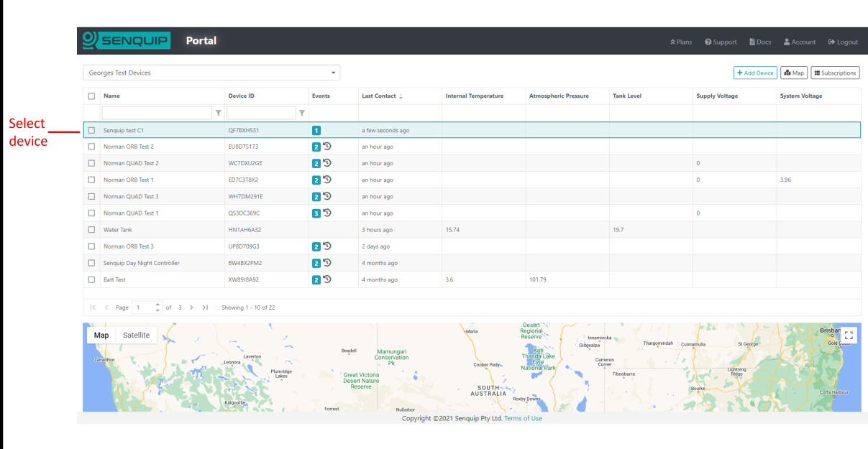Viewport: 868px width, 449px height.
Task: Go to next page arrow in pagination
Action: tap(191, 307)
